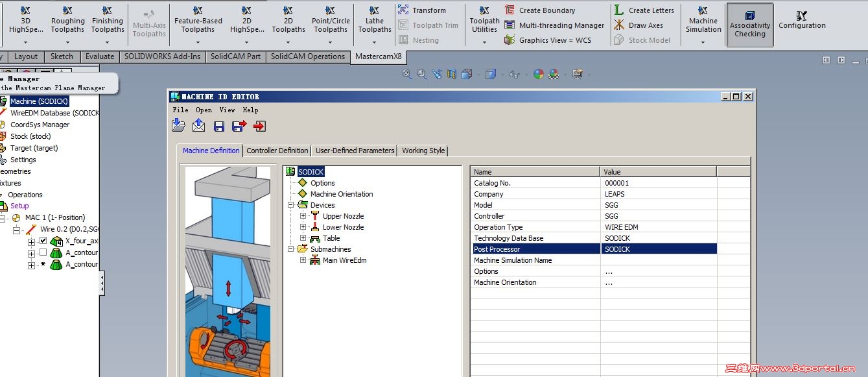Screen dimensions: 868x377
Task: Switch to SolidCAM Operations tab
Action: (308, 56)
